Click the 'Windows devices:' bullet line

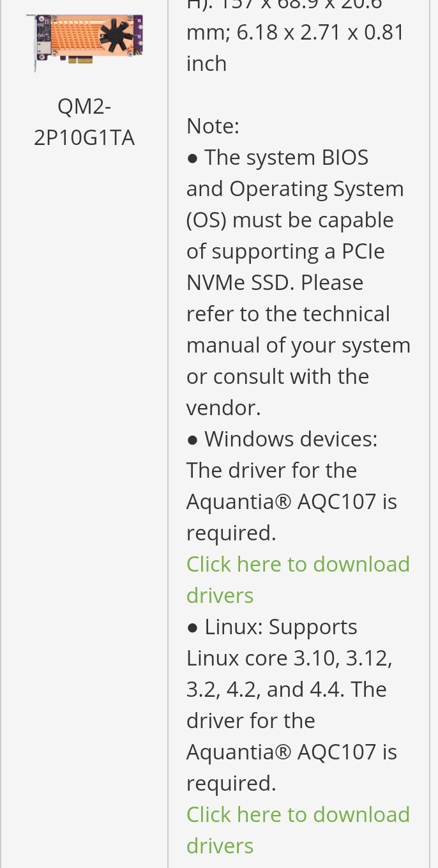tap(282, 439)
